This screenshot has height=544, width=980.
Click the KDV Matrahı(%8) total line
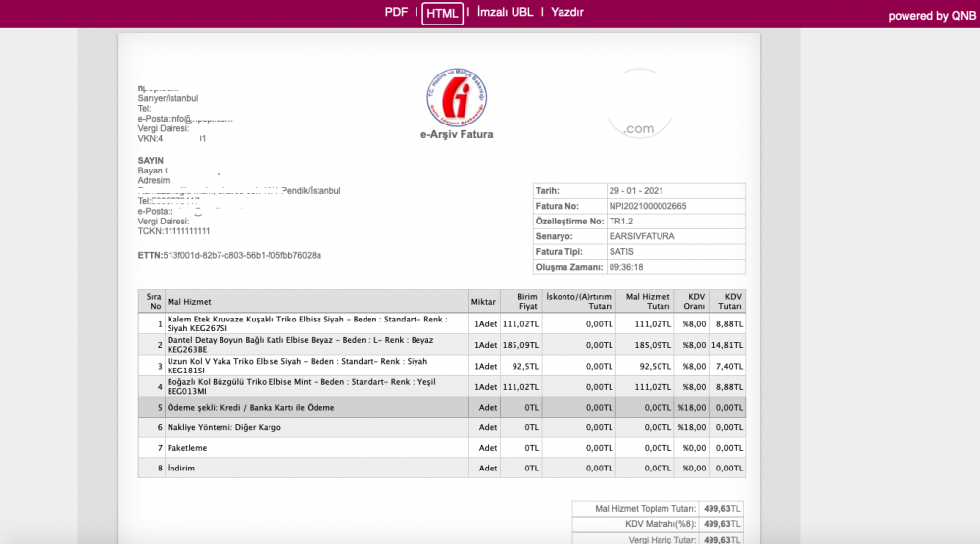pos(658,524)
